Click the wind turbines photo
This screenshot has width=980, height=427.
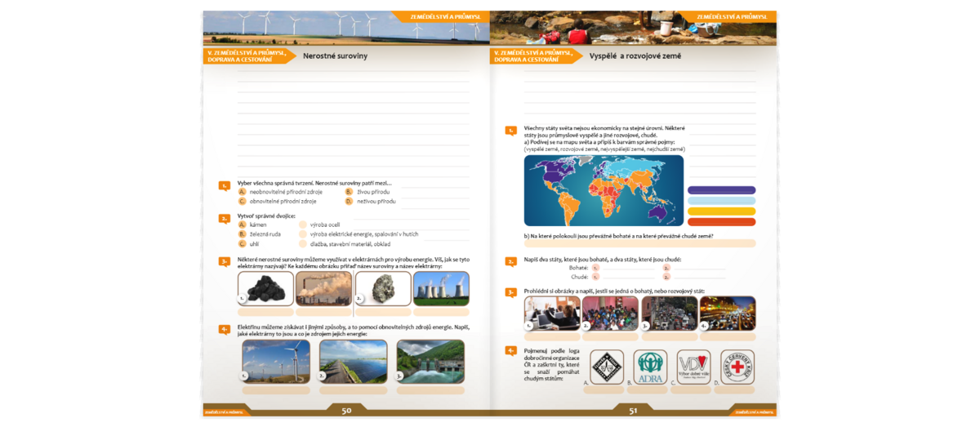pos(276,362)
